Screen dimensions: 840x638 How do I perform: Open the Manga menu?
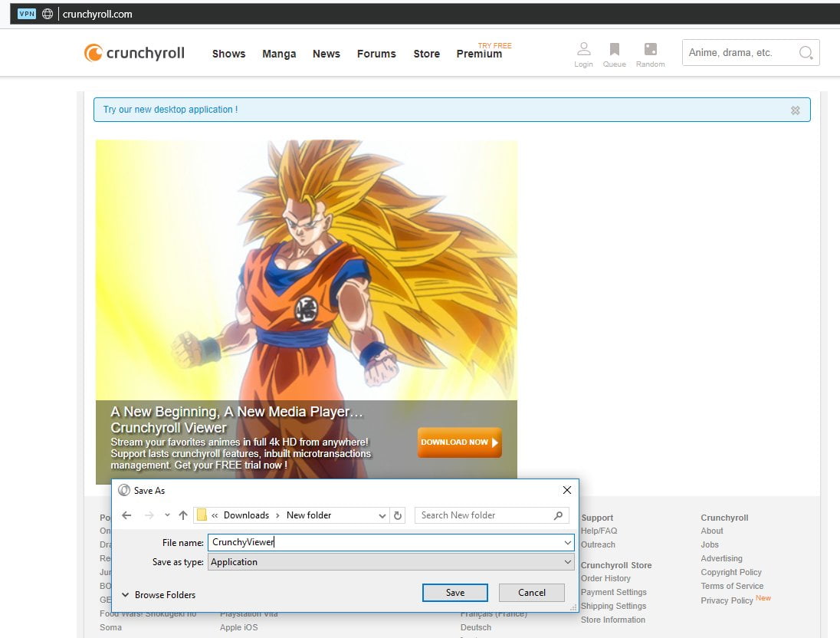[279, 54]
